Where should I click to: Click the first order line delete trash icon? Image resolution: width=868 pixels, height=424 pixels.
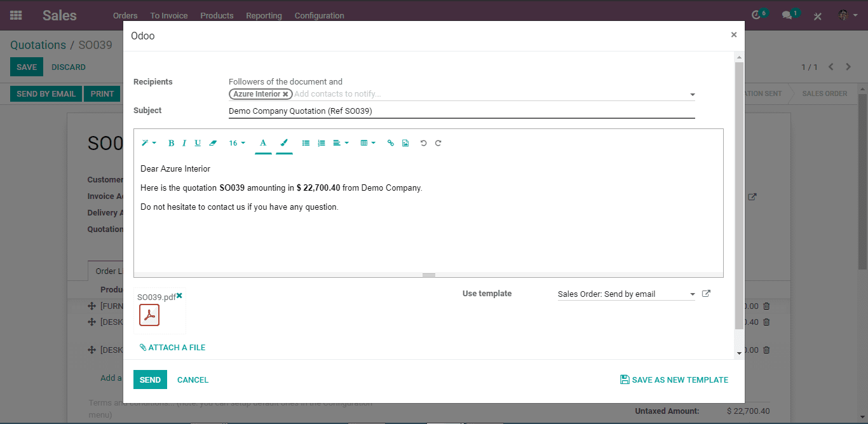pyautogui.click(x=766, y=306)
